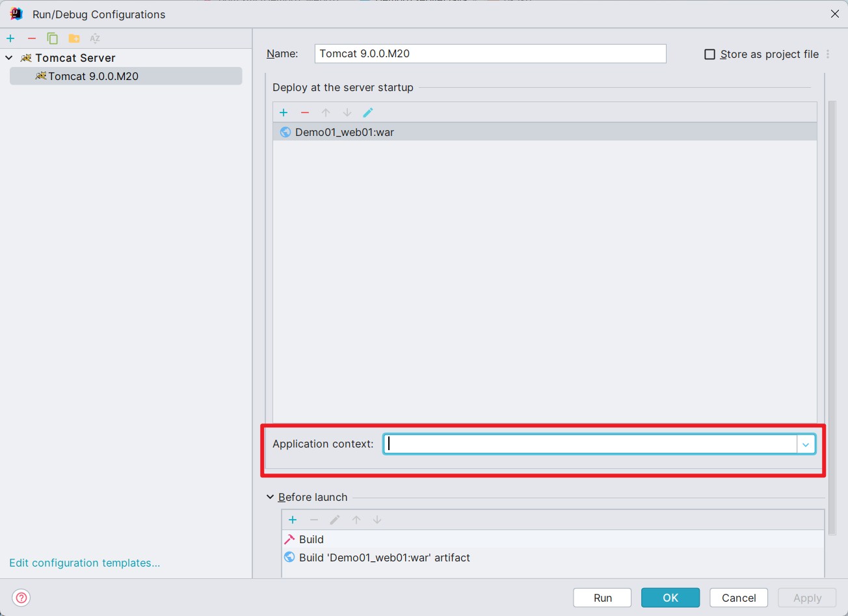
Task: Collapse the Tomcat Server tree node
Action: coord(9,58)
